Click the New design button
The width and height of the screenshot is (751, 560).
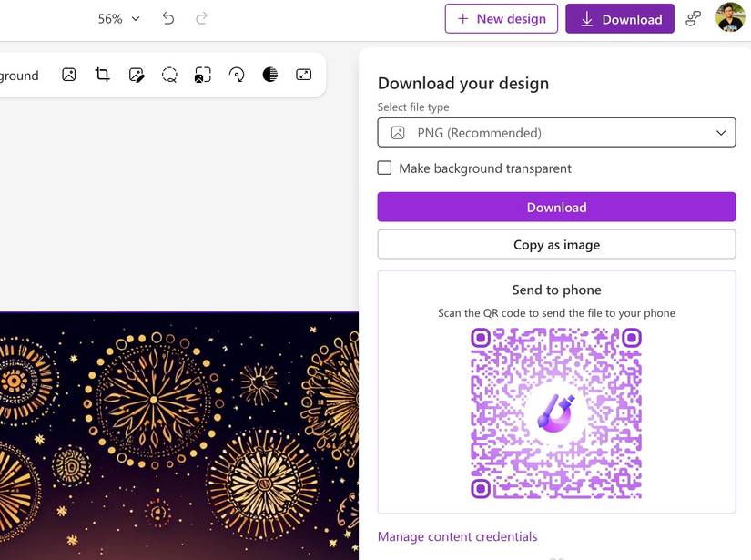(501, 18)
